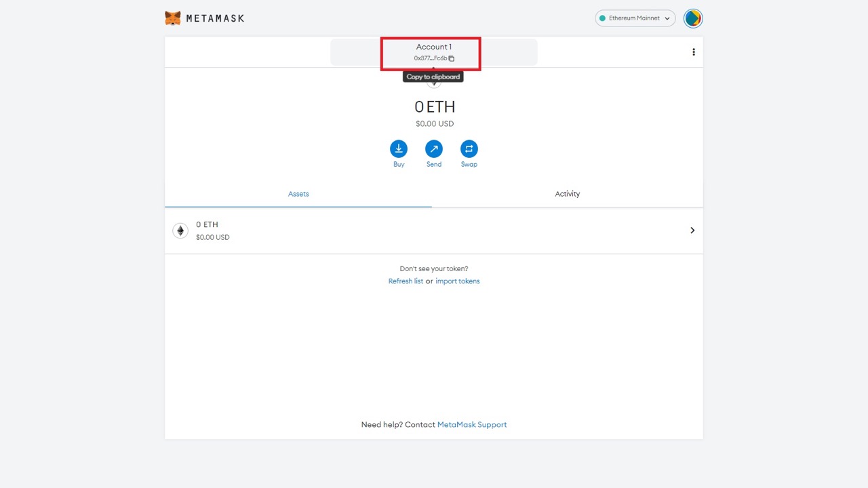Copy account address with the copy icon
Viewport: 868px width, 488px height.
[x=452, y=58]
